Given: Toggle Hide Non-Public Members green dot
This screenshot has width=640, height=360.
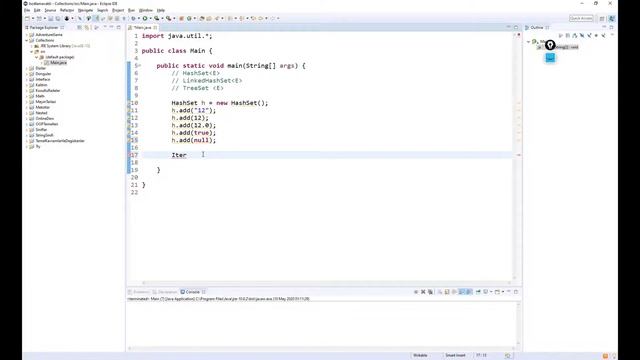Looking at the screenshot, I should pyautogui.click(x=596, y=36).
